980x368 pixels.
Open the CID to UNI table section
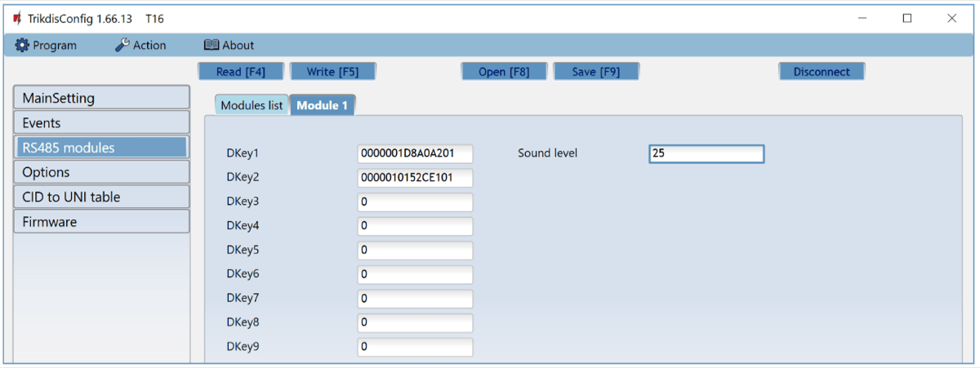101,197
